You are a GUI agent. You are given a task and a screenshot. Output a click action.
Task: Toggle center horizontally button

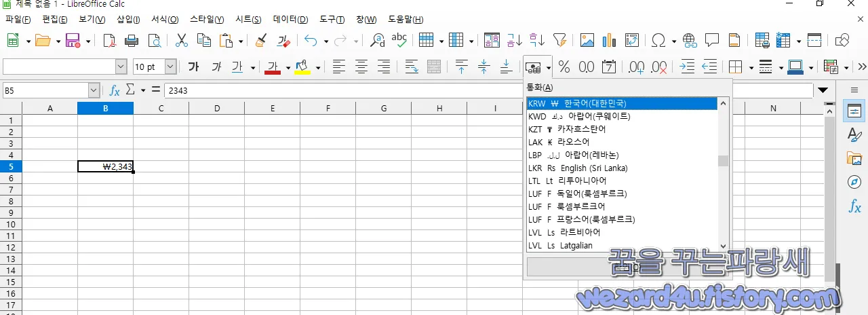tap(361, 67)
